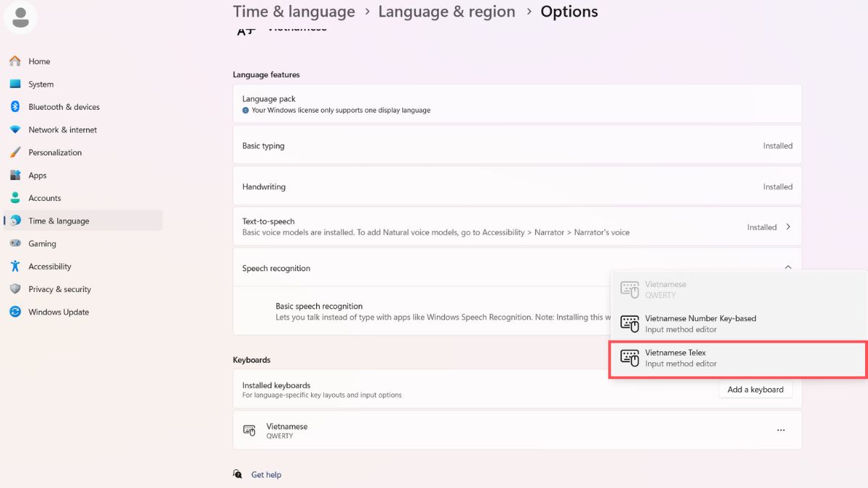Image resolution: width=868 pixels, height=488 pixels.
Task: Select Time & language in sidebar
Action: [83, 221]
